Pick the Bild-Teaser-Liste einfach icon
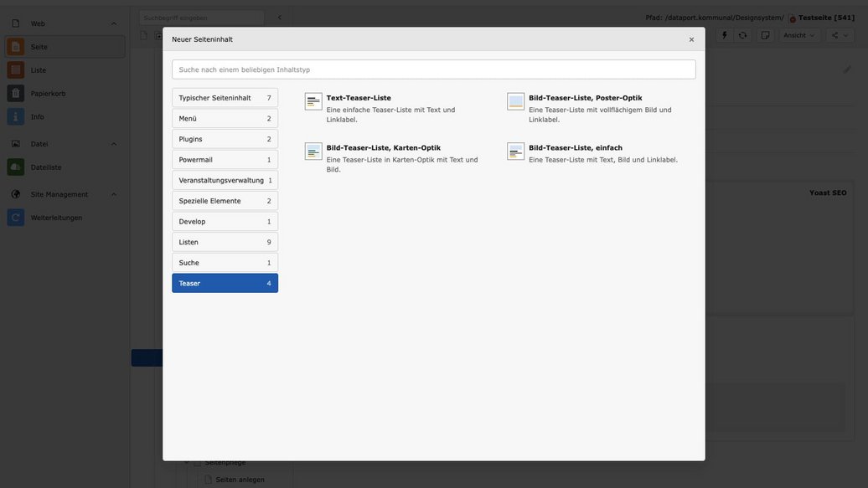 516,152
